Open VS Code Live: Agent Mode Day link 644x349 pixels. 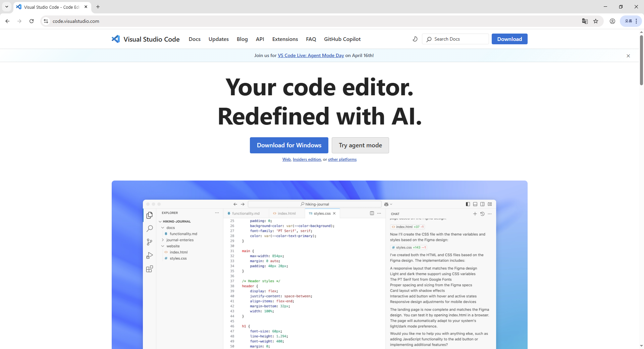pyautogui.click(x=311, y=55)
